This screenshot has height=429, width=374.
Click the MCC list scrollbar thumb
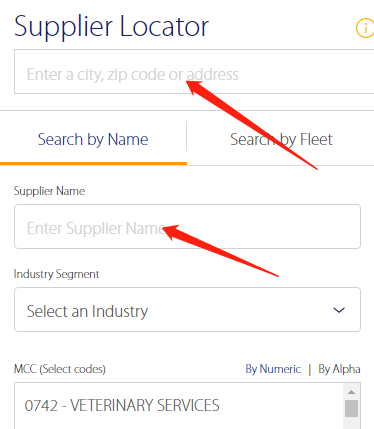coord(351,408)
